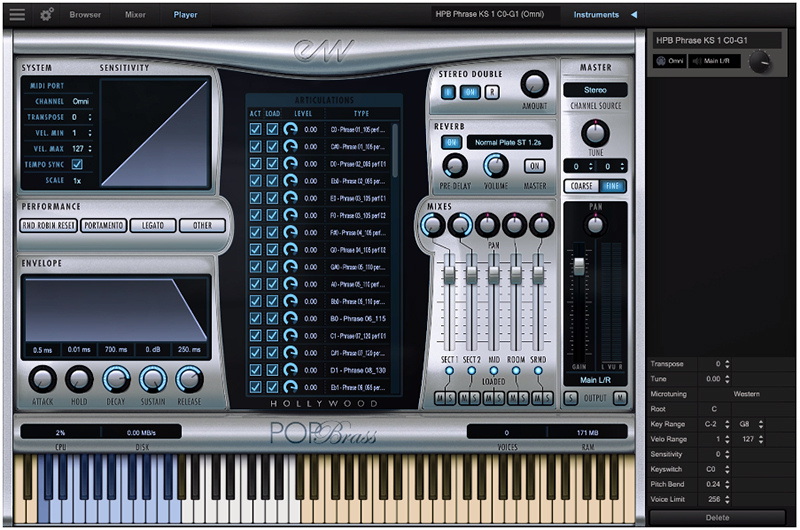Uncheck Load for C0 Phrase 01
This screenshot has height=530, width=800.
272,129
